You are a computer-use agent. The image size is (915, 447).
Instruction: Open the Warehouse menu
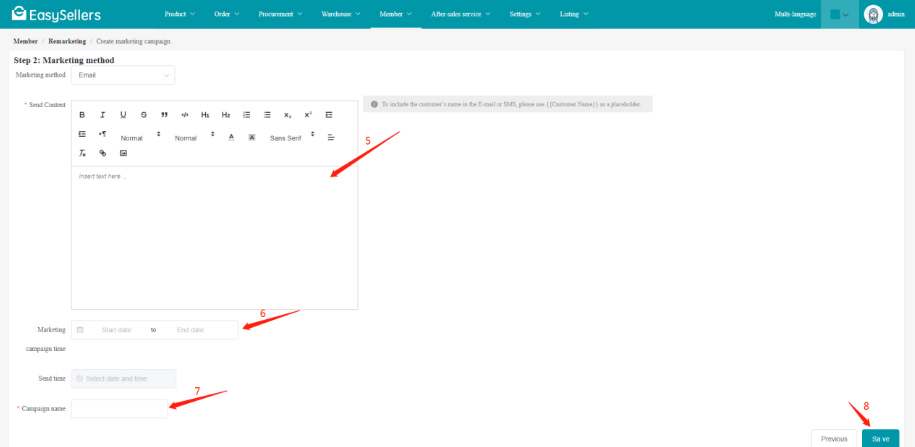click(341, 14)
